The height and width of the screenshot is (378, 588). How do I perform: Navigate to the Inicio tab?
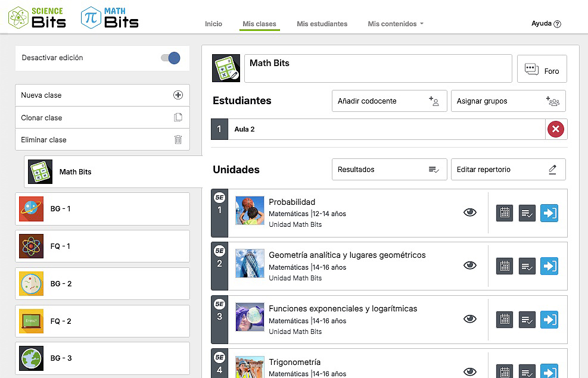pos(213,24)
